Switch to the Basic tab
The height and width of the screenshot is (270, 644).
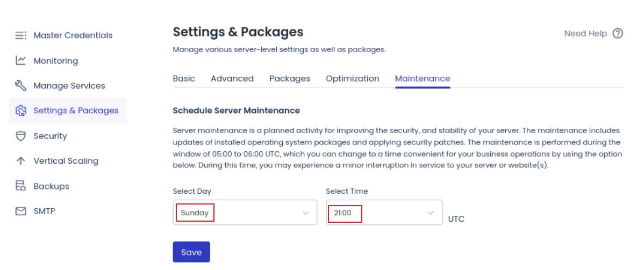coord(184,78)
